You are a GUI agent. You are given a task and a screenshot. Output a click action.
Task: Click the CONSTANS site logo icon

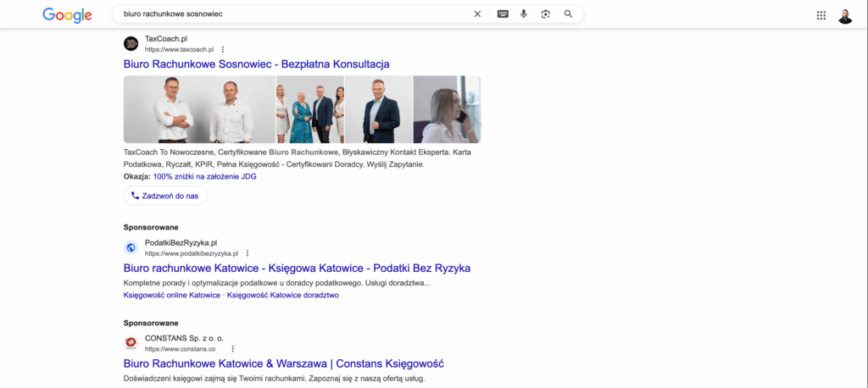(131, 343)
